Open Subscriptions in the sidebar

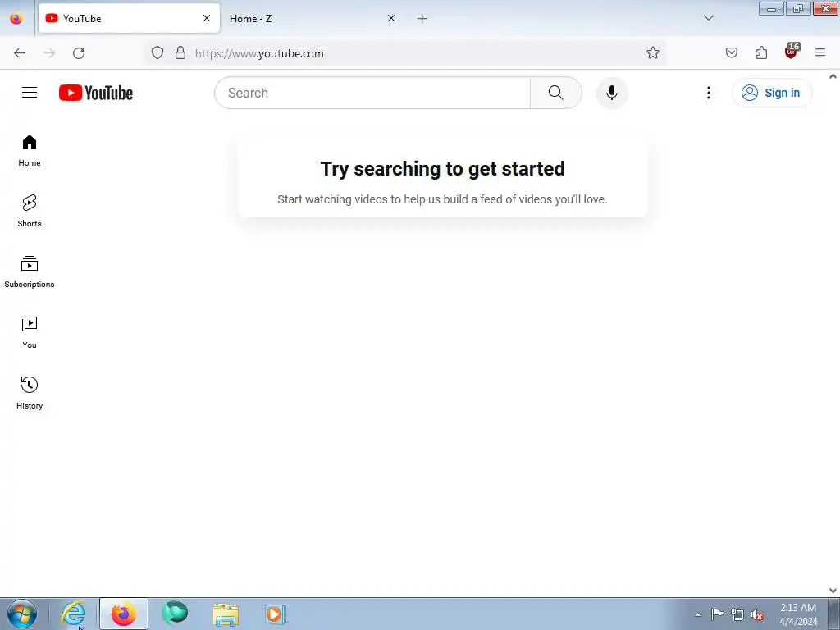point(30,272)
